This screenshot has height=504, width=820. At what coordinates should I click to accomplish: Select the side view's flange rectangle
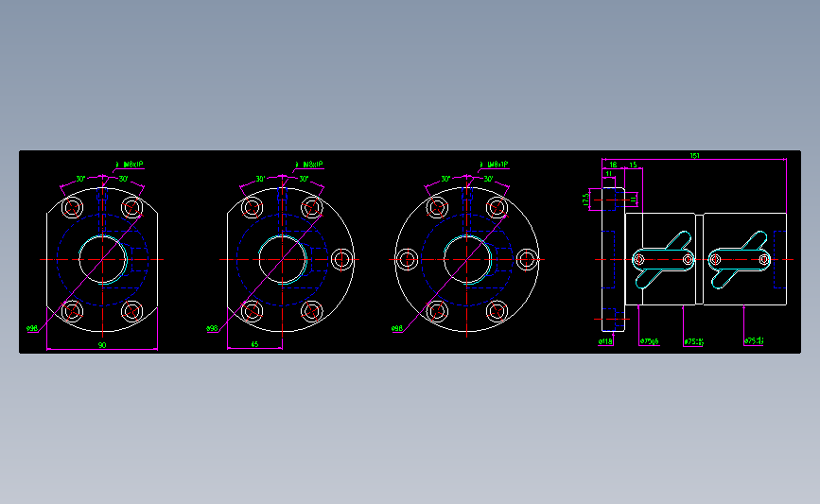pos(613,259)
